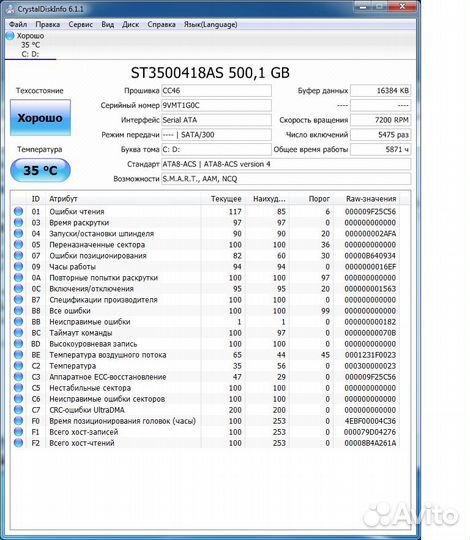The image size is (470, 540).
Task: Open the Язык(Language) menu
Action: pyautogui.click(x=210, y=24)
